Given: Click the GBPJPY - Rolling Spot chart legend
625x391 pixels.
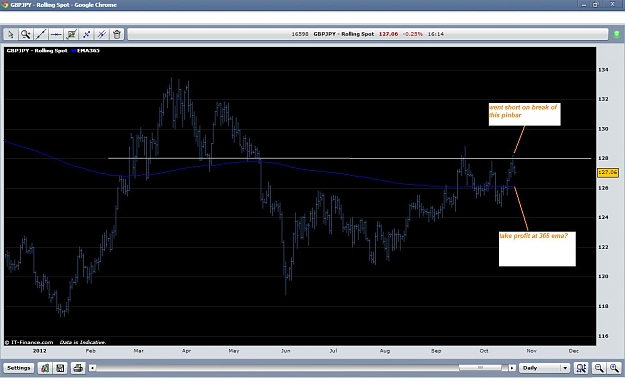Looking at the screenshot, I should (x=37, y=51).
